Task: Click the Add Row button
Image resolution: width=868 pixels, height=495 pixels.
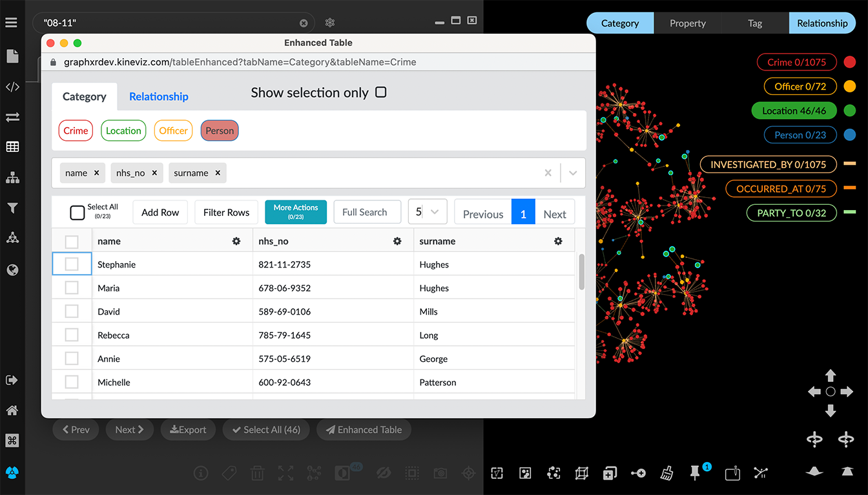Action: tap(160, 213)
